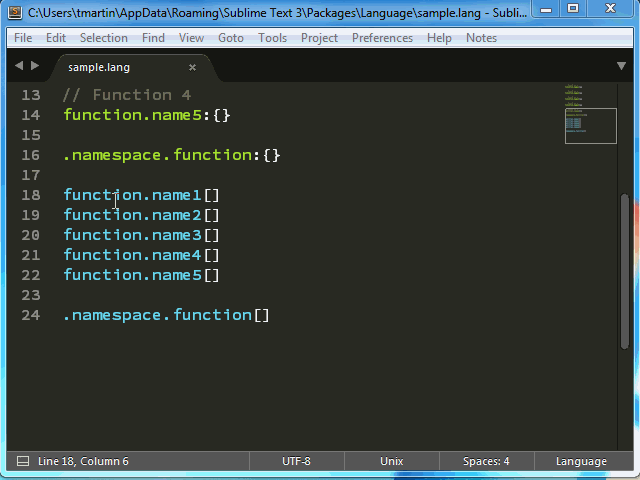Screen dimensions: 640x480
Task: Close the sample.lang tab
Action: click(192, 67)
